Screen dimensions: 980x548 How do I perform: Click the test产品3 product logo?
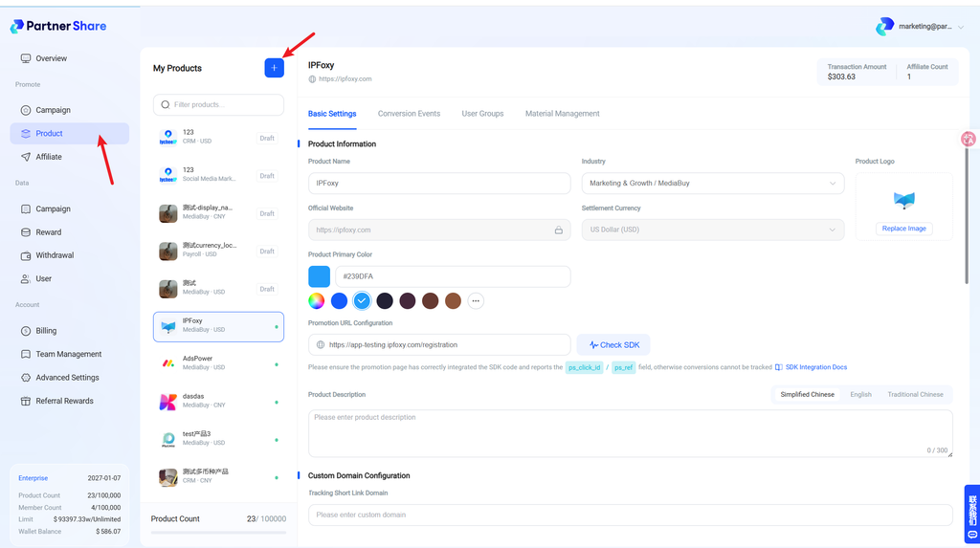(x=168, y=439)
